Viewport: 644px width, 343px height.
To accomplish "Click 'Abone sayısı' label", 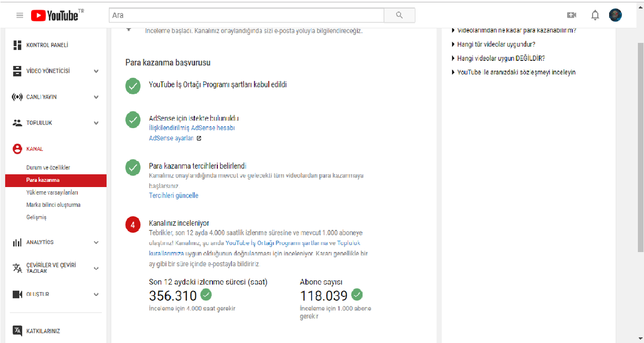I will (321, 282).
